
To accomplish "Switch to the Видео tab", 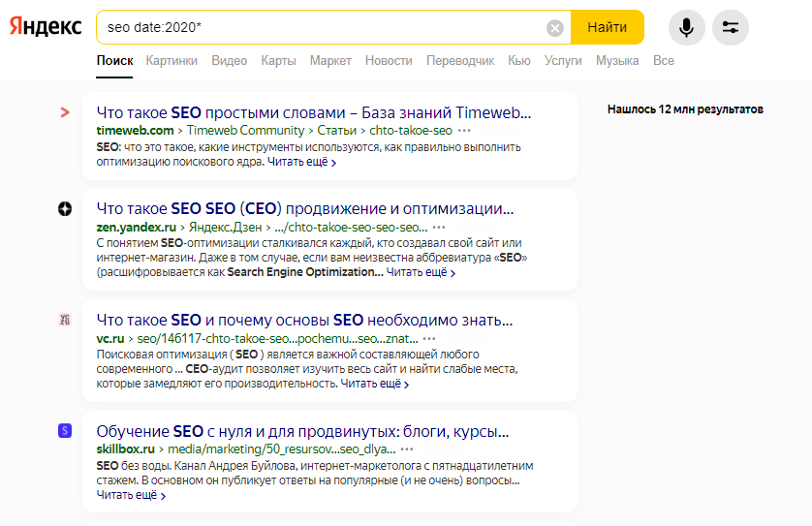I will [x=229, y=61].
